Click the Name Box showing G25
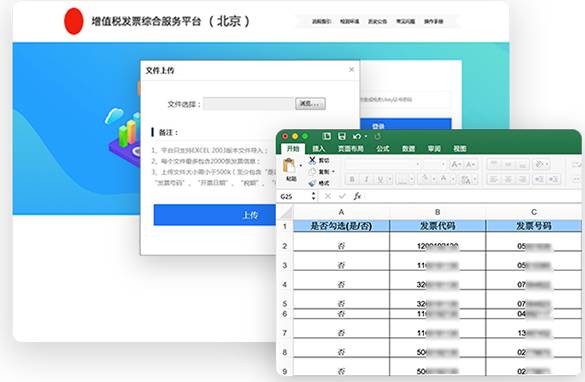The height and width of the screenshot is (382, 585). (295, 197)
